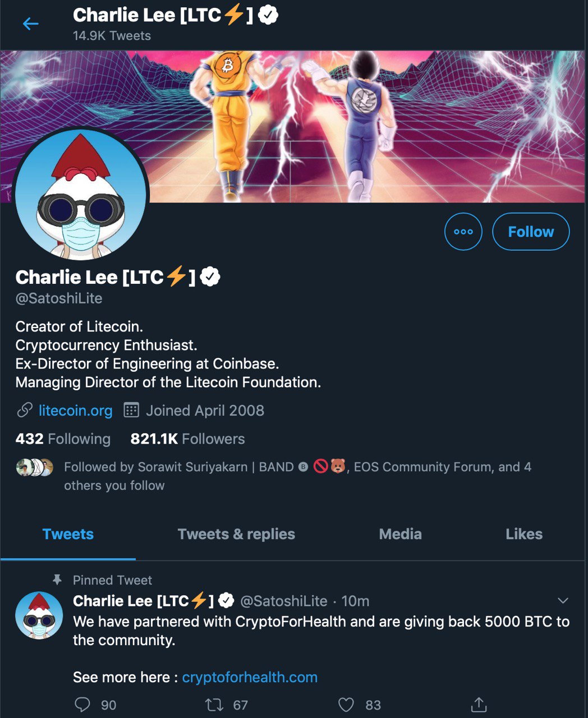Like the pinned tweet via heart icon

pos(346,705)
